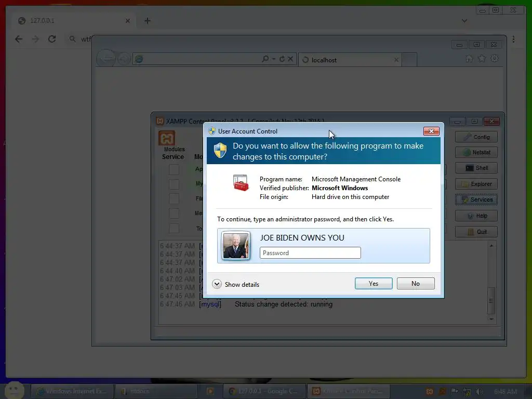This screenshot has width=532, height=399.
Task: Open Config in XAMPP Control Panel
Action: pos(476,137)
